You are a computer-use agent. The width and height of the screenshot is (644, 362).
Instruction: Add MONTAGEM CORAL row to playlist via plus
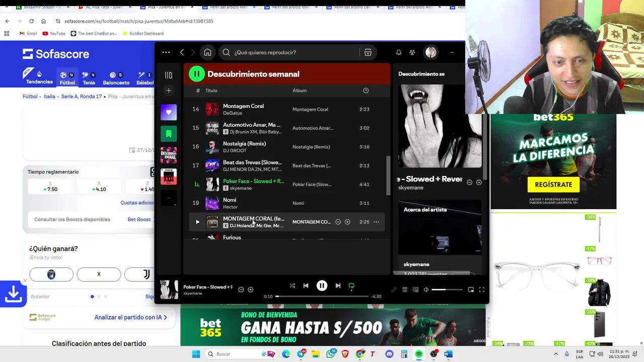point(347,222)
